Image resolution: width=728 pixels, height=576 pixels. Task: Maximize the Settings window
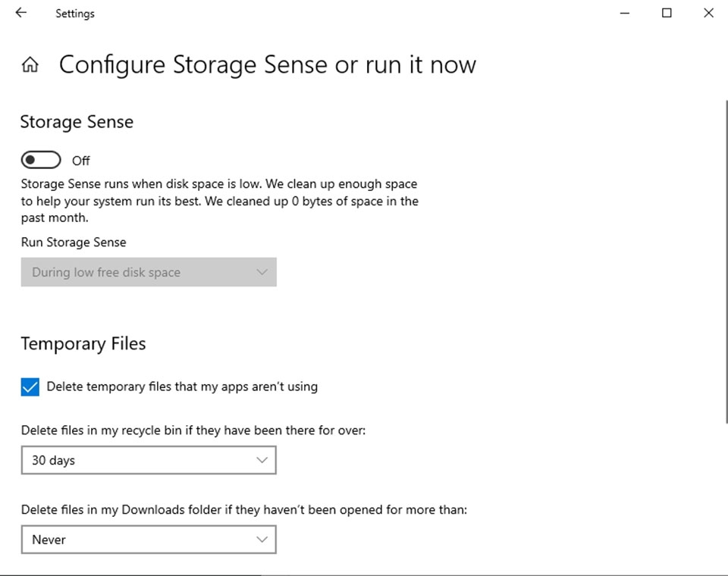coord(667,13)
